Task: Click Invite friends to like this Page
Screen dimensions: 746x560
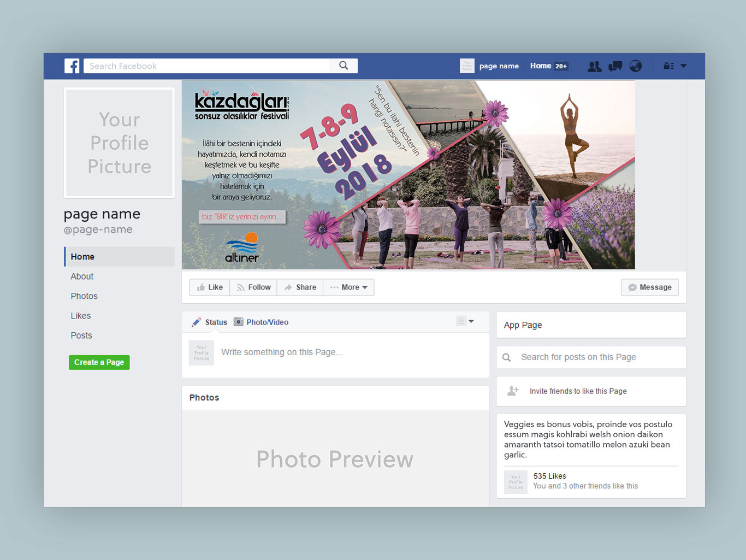Action: [578, 391]
